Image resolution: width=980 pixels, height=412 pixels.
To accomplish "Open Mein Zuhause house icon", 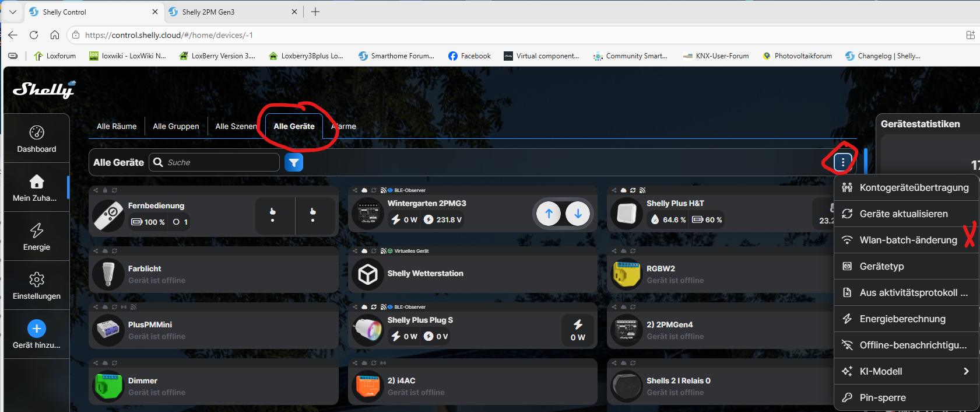I will point(37,181).
